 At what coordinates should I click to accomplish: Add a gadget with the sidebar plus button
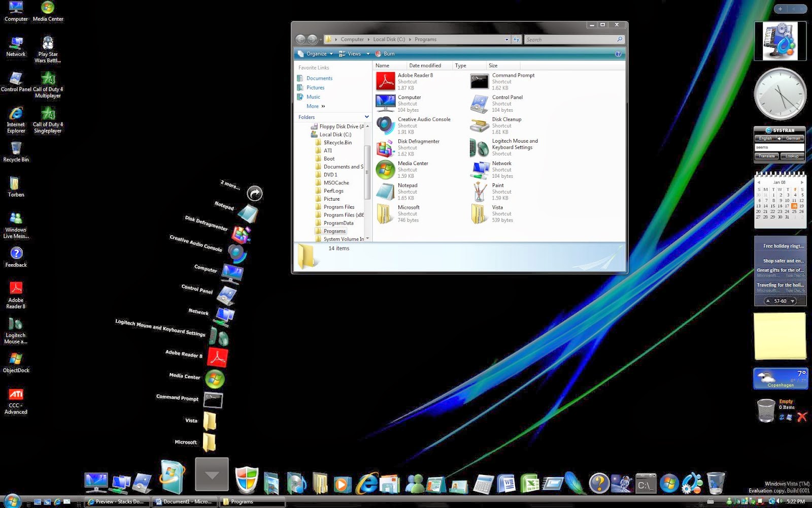click(x=781, y=9)
